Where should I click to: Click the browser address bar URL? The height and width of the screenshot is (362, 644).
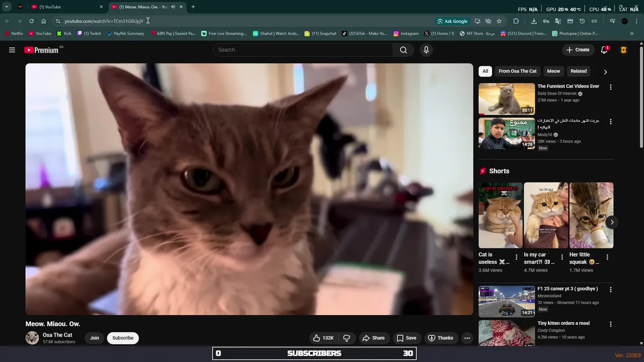pyautogui.click(x=104, y=21)
